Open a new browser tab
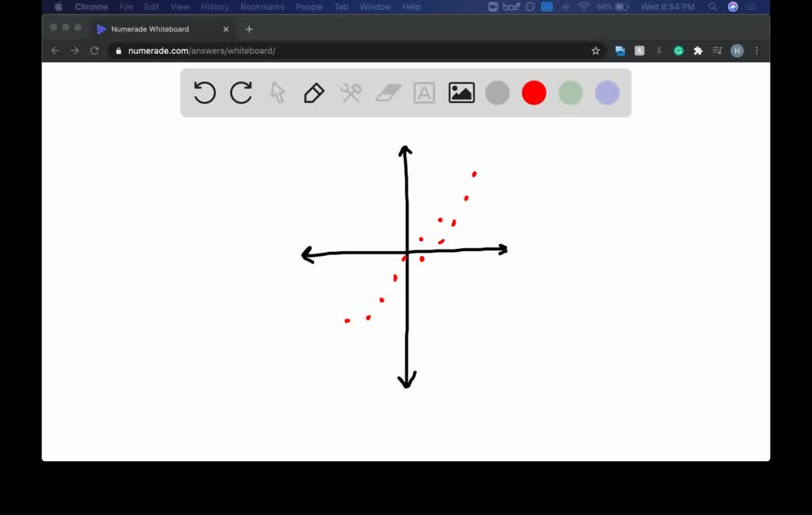Screen dimensions: 812x515 click(x=249, y=29)
